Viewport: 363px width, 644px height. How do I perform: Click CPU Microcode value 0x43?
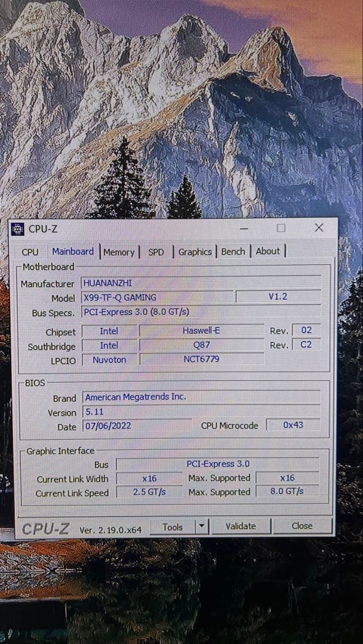(293, 425)
